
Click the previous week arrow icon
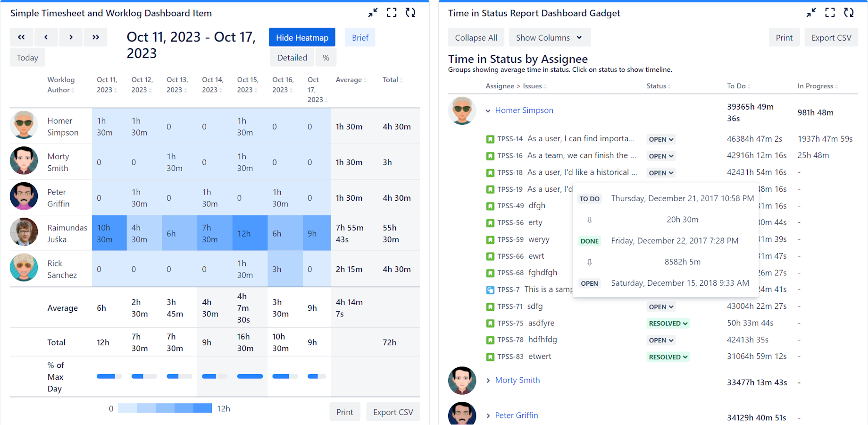[46, 37]
